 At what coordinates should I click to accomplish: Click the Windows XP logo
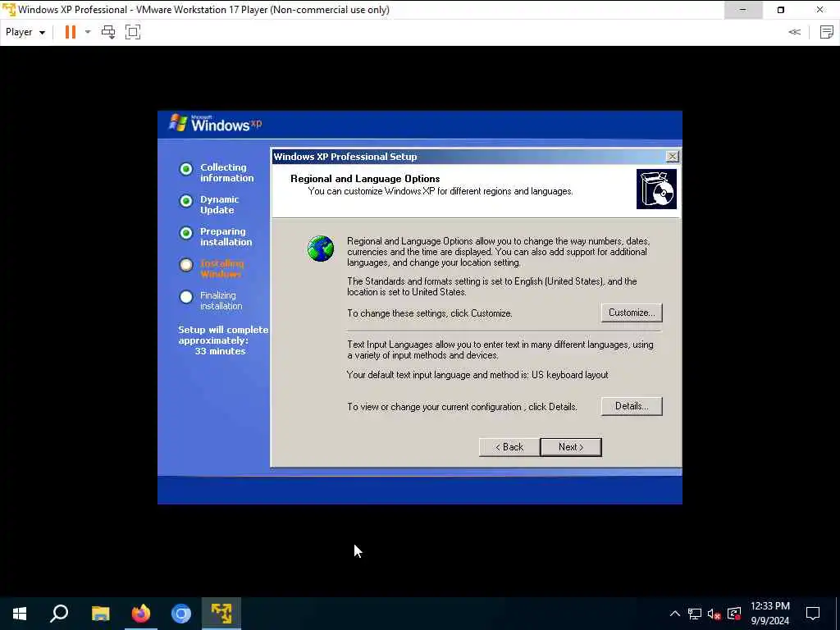(216, 124)
